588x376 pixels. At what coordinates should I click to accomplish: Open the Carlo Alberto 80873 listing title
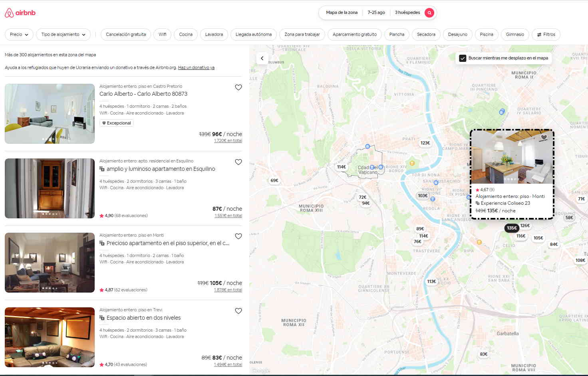(x=143, y=94)
